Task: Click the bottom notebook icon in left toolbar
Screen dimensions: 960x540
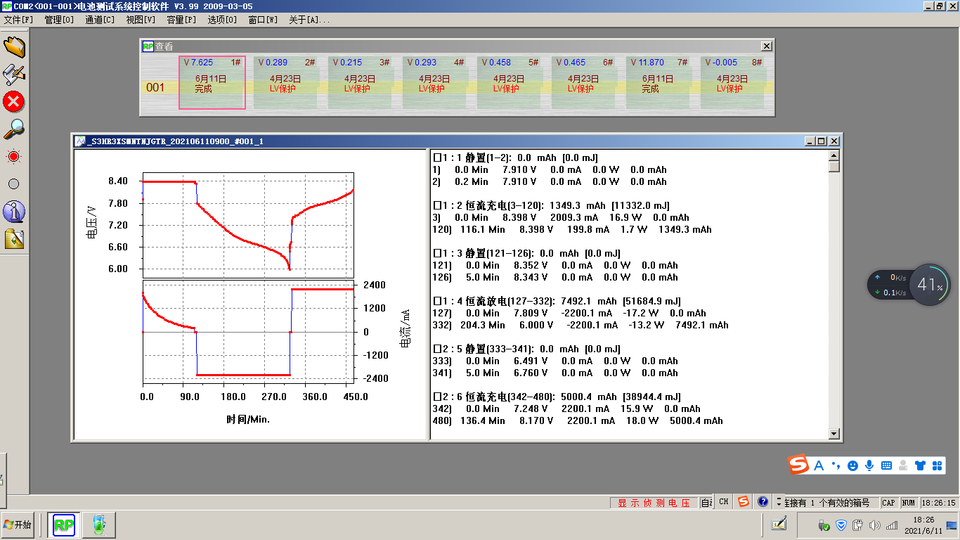Action: click(14, 238)
